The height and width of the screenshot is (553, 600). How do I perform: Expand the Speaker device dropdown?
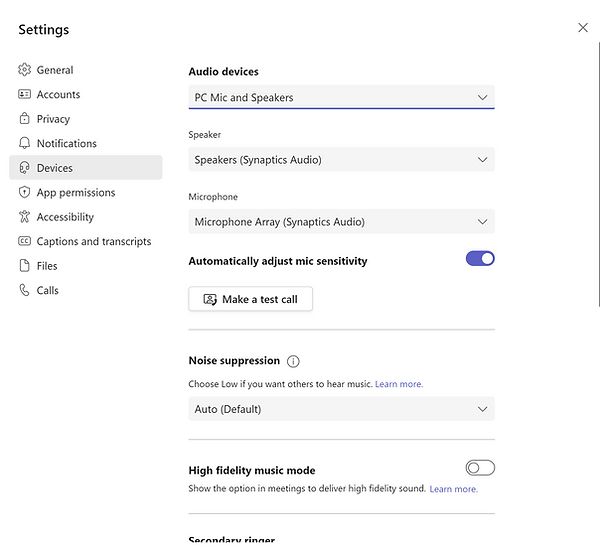click(341, 160)
